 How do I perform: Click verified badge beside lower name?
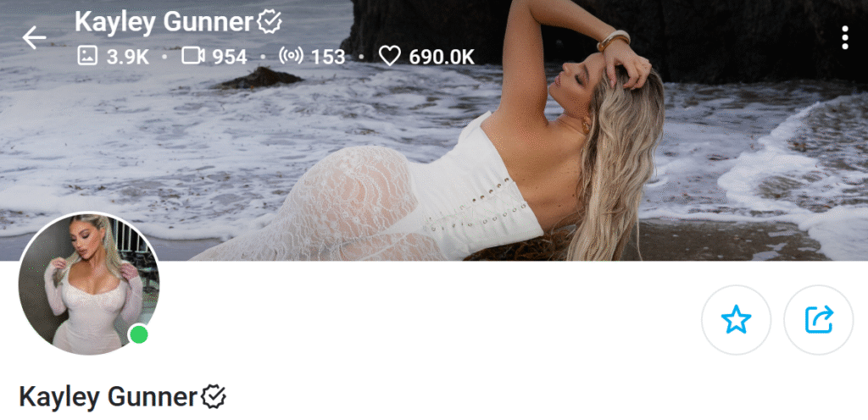tap(213, 397)
